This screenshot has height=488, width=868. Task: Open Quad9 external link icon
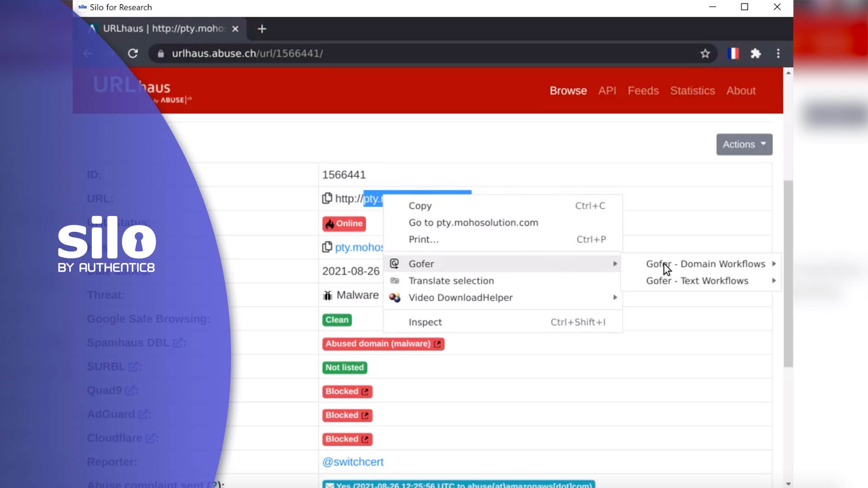(129, 390)
